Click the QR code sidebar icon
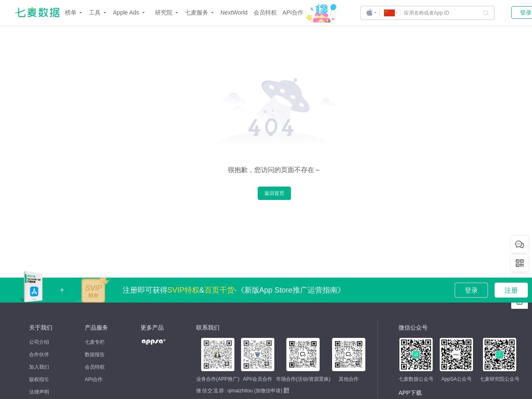 click(x=520, y=263)
